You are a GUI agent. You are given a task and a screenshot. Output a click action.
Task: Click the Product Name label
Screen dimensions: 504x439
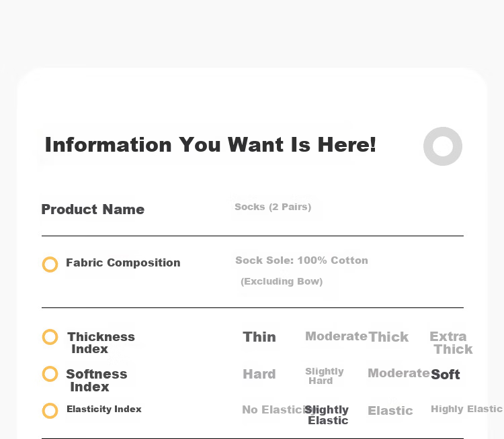point(93,209)
